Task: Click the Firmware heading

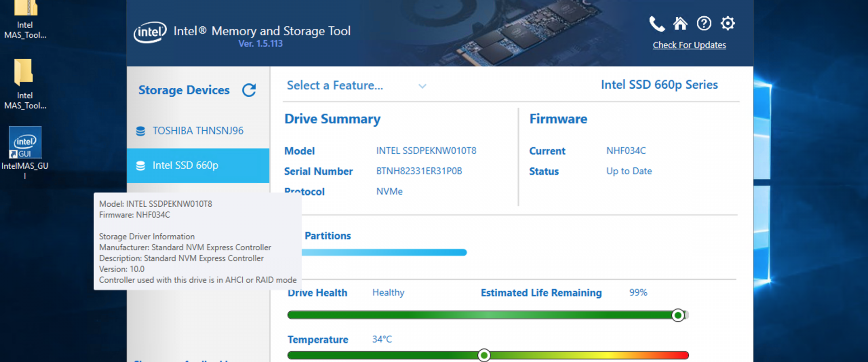Action: (x=558, y=119)
